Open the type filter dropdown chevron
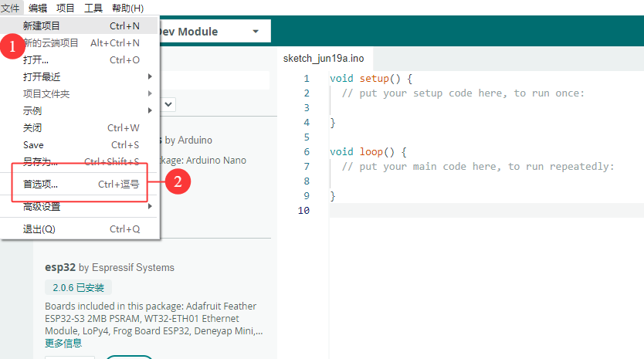This screenshot has height=359, width=644. click(168, 103)
